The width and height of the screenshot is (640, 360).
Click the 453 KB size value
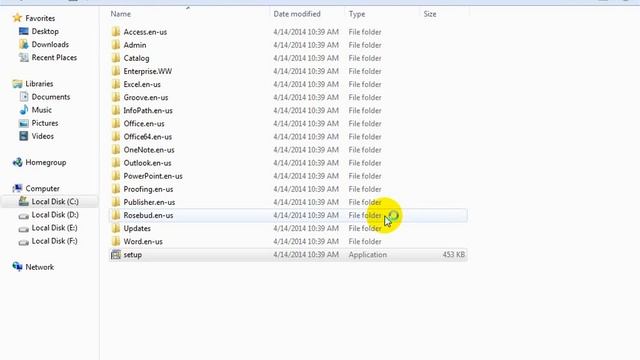(453, 254)
